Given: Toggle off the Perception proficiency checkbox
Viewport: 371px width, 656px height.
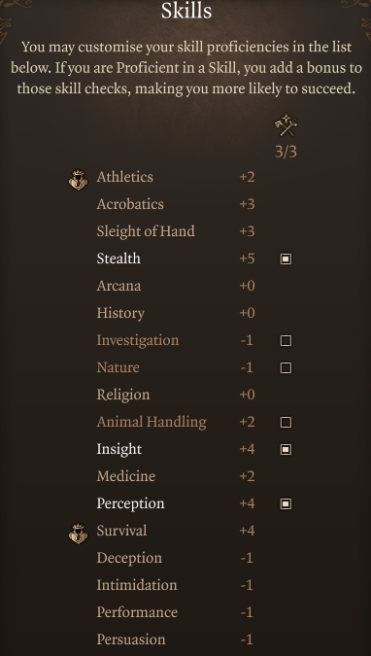Looking at the screenshot, I should pos(286,504).
